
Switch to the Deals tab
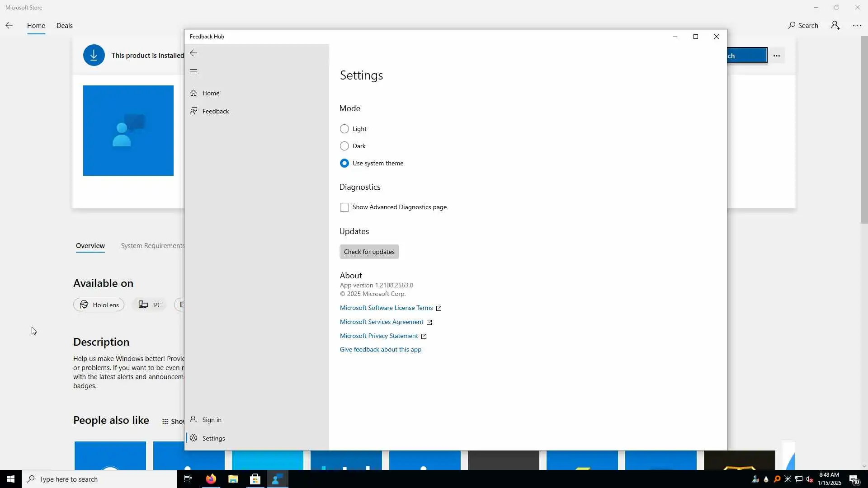(64, 25)
